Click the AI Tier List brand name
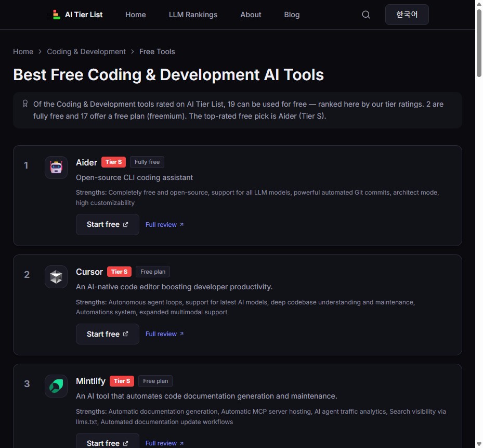483x448 pixels. (84, 15)
